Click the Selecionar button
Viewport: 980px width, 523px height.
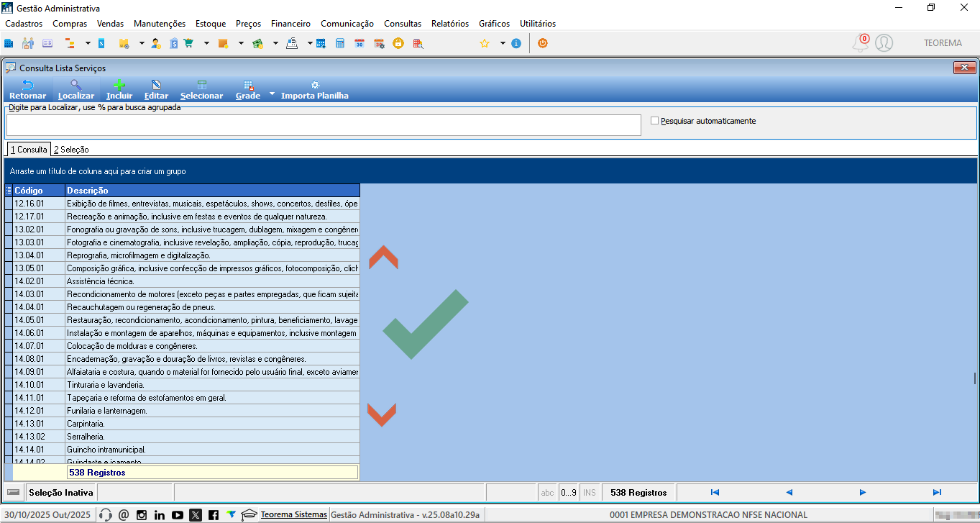coord(201,90)
